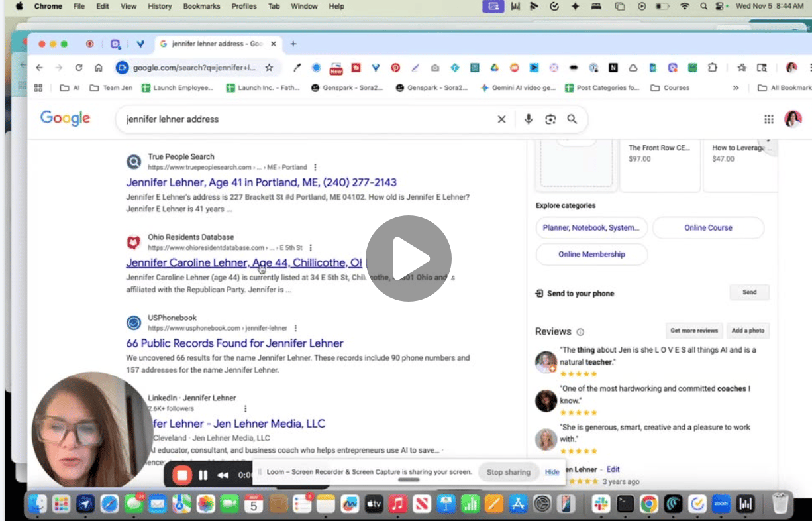Open a new browser tab
812x521 pixels.
click(293, 44)
